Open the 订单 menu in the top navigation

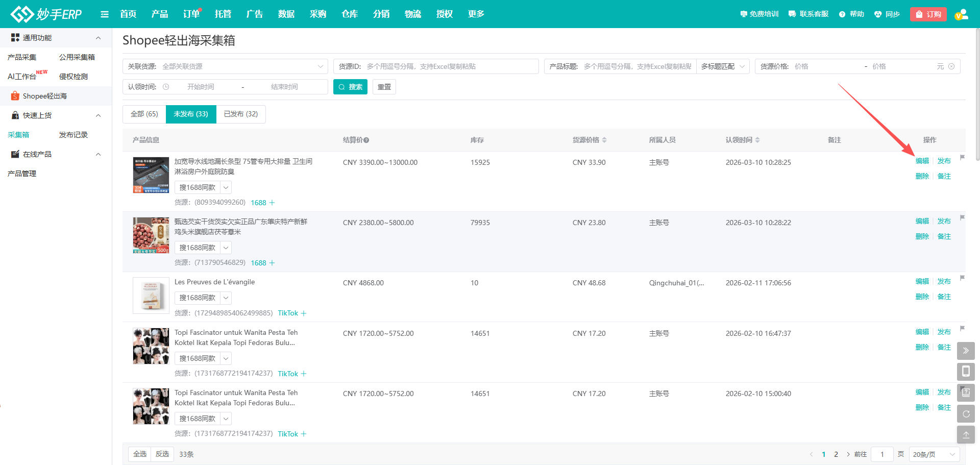pos(191,14)
